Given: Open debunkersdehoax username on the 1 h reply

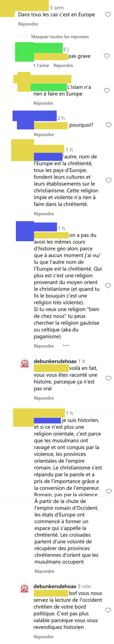Looking at the screenshot, I should (55, 361).
